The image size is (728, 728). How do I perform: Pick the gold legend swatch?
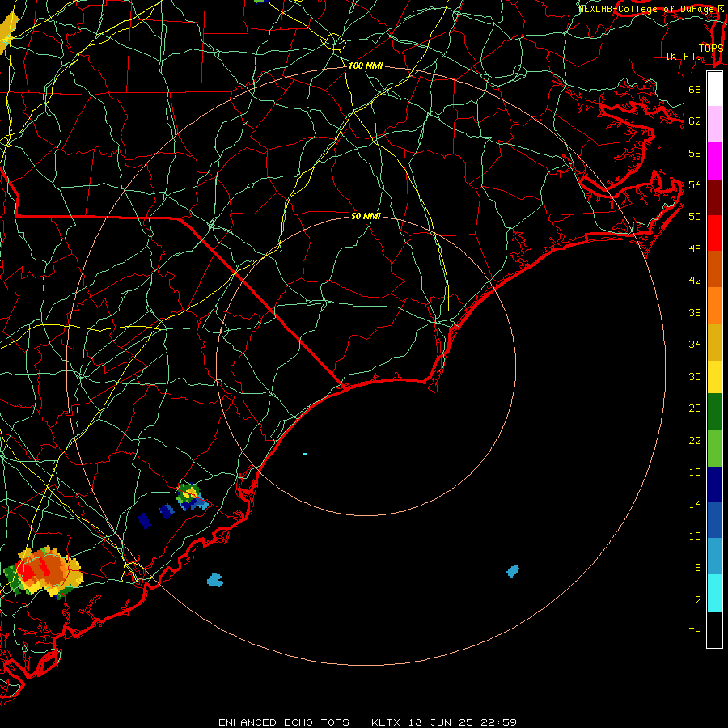point(714,341)
